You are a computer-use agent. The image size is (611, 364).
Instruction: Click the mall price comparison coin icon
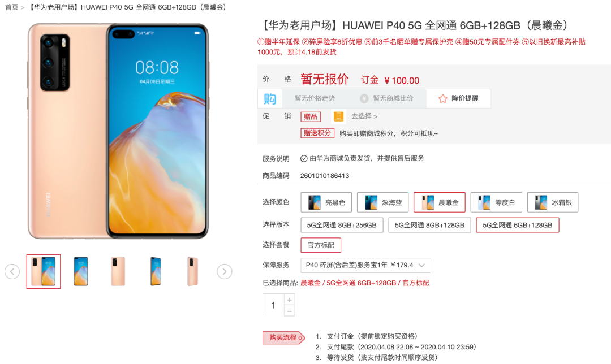[364, 98]
